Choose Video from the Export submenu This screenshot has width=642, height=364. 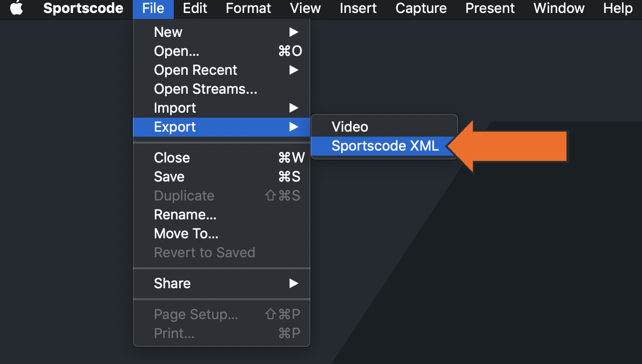point(349,127)
